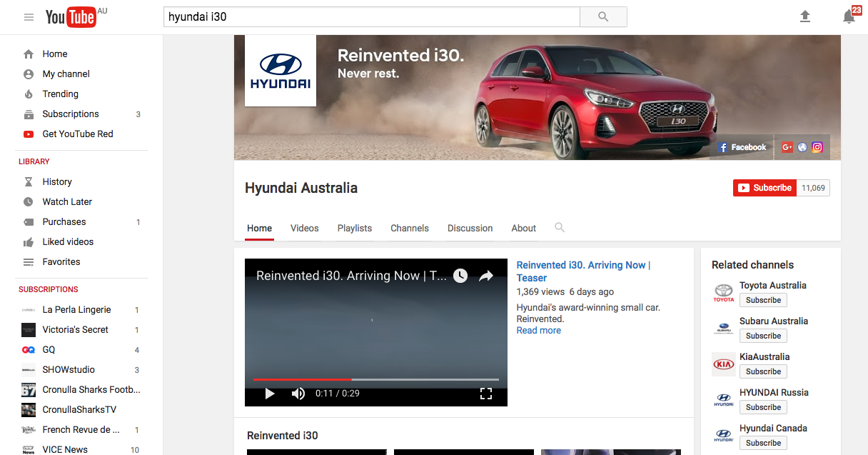This screenshot has height=455, width=868.
Task: Open the website globe icon on banner
Action: click(x=802, y=147)
